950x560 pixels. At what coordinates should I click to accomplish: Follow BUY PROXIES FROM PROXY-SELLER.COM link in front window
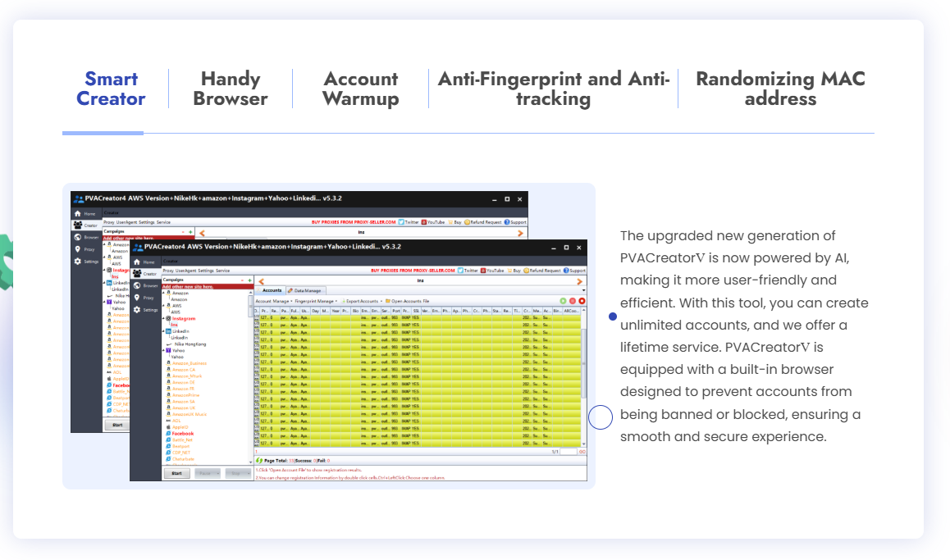413,271
